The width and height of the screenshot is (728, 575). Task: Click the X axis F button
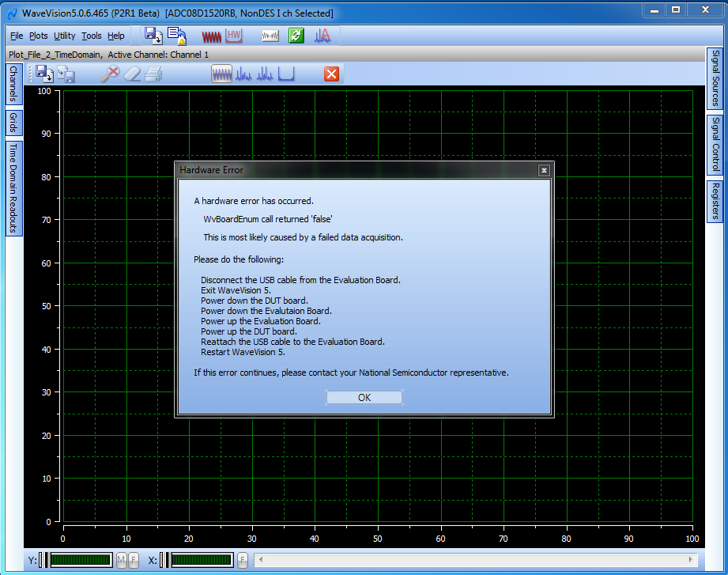click(243, 560)
